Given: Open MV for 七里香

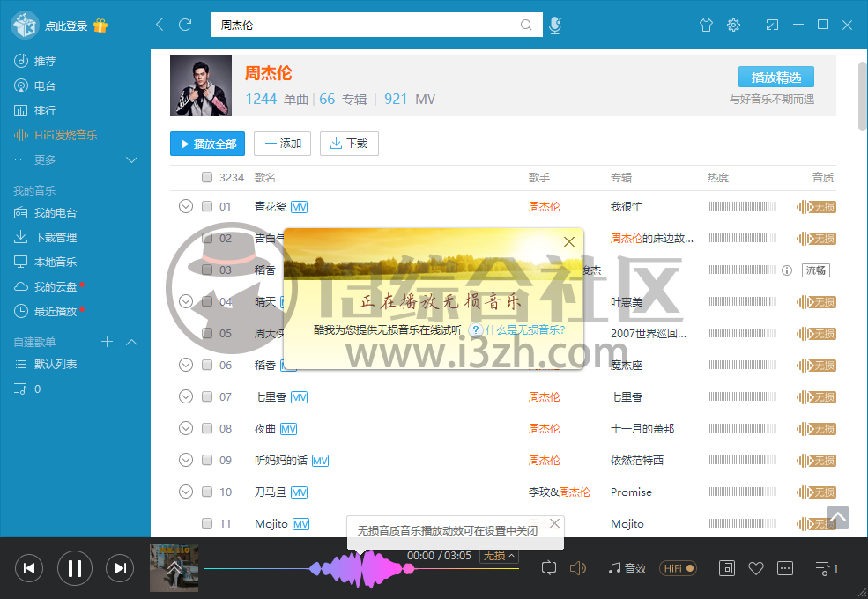Looking at the screenshot, I should click(299, 397).
